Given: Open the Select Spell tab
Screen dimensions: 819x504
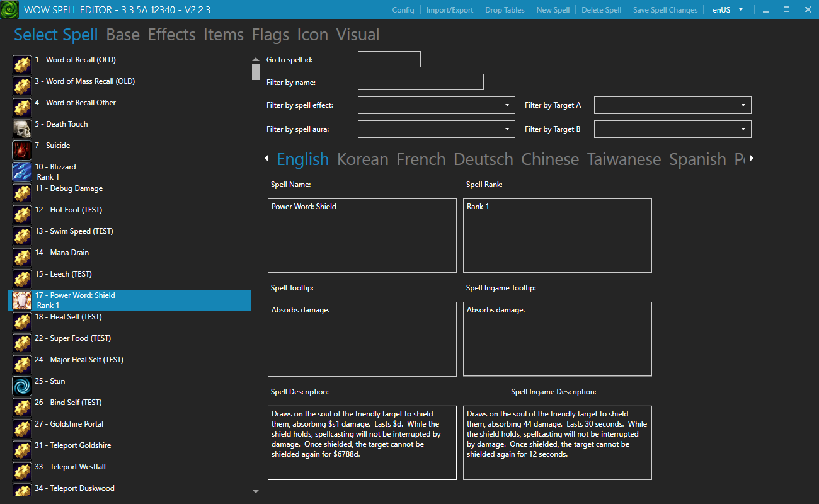Looking at the screenshot, I should (56, 35).
